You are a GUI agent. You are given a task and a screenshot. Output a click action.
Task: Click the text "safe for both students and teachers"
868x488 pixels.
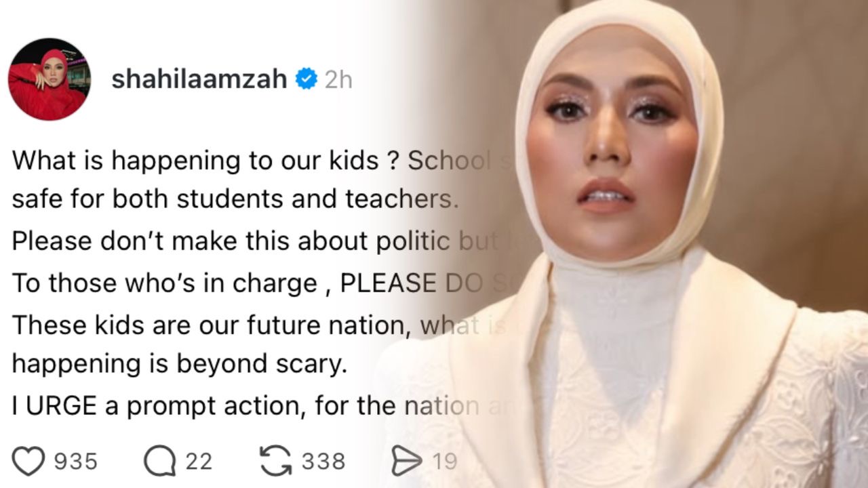pos(232,199)
